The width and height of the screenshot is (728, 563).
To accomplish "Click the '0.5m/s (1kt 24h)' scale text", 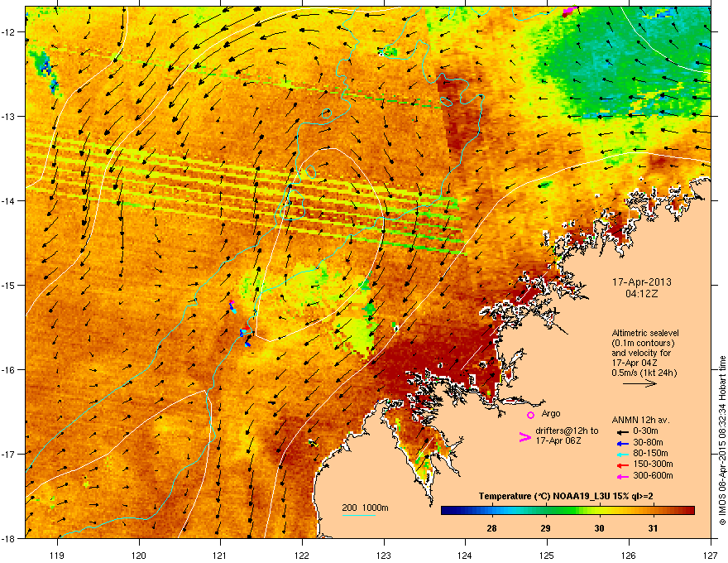I will point(644,373).
